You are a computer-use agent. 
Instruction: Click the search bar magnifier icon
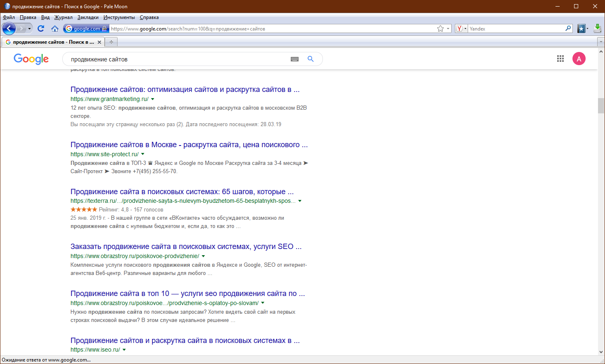(568, 28)
